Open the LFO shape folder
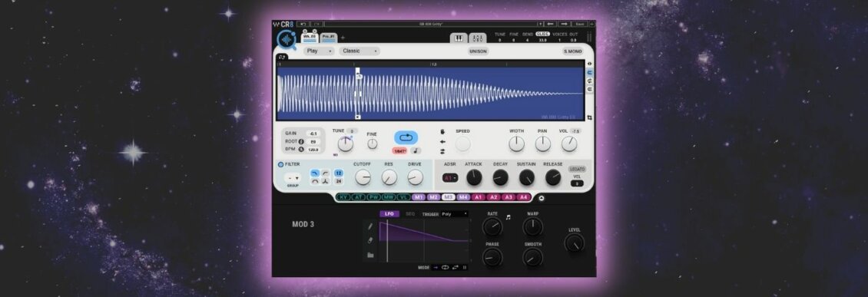This screenshot has height=297, width=868. pos(370,255)
